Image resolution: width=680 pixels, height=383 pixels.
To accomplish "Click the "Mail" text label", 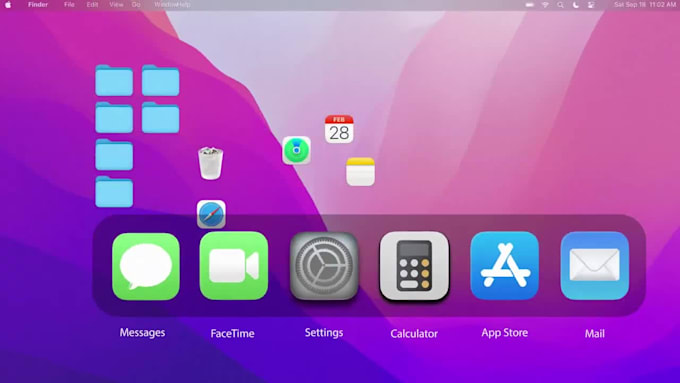I will click(x=595, y=334).
